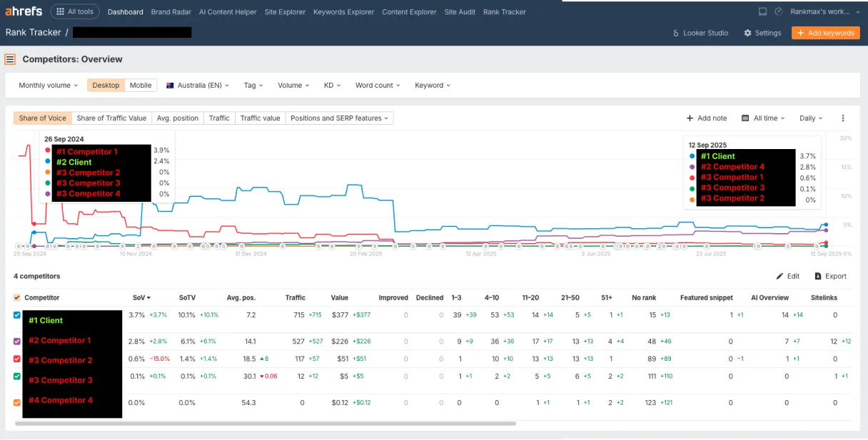Click the Declined column header
This screenshot has height=440, width=868.
coord(430,297)
